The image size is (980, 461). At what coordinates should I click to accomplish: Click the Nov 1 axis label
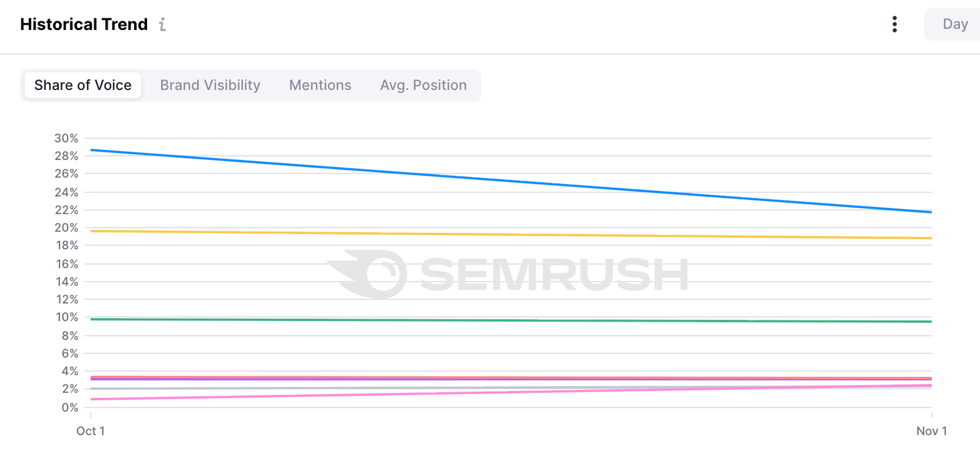click(x=930, y=431)
